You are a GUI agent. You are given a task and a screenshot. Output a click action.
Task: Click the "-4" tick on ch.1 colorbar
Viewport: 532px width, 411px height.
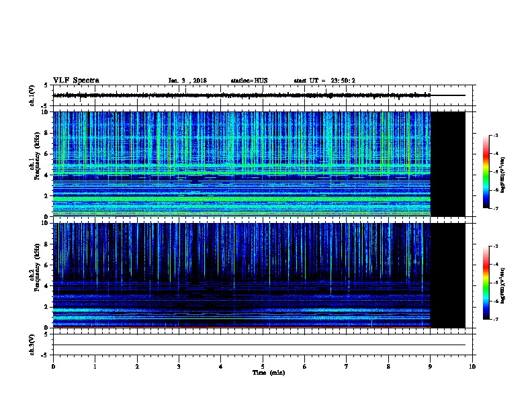(496, 154)
